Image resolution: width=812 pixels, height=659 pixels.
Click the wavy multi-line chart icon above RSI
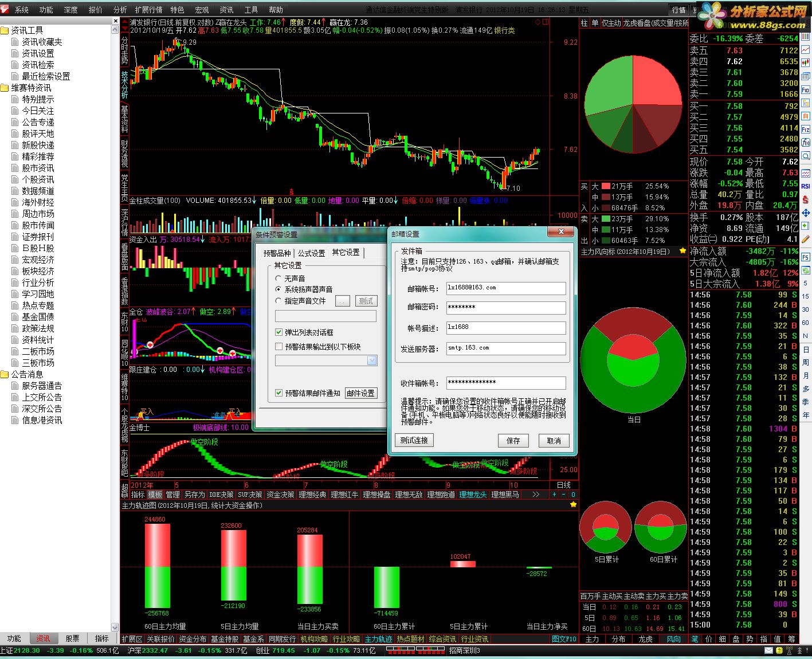click(806, 173)
